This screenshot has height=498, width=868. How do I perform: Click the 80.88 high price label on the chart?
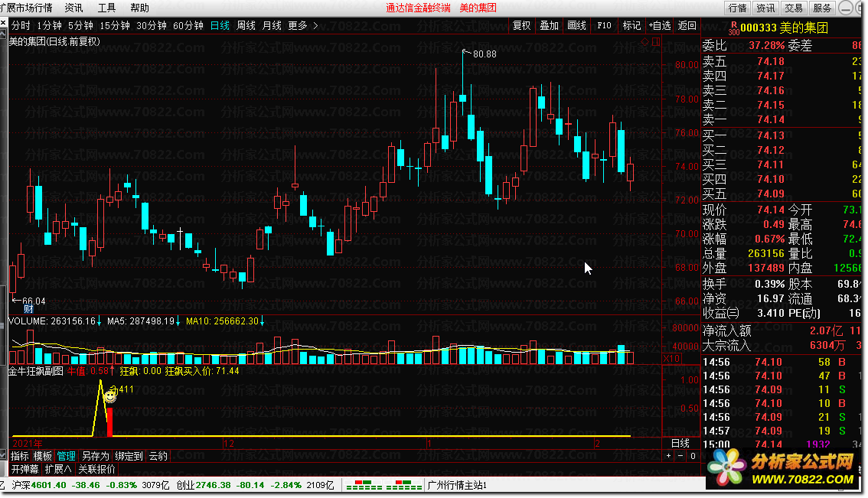click(485, 54)
